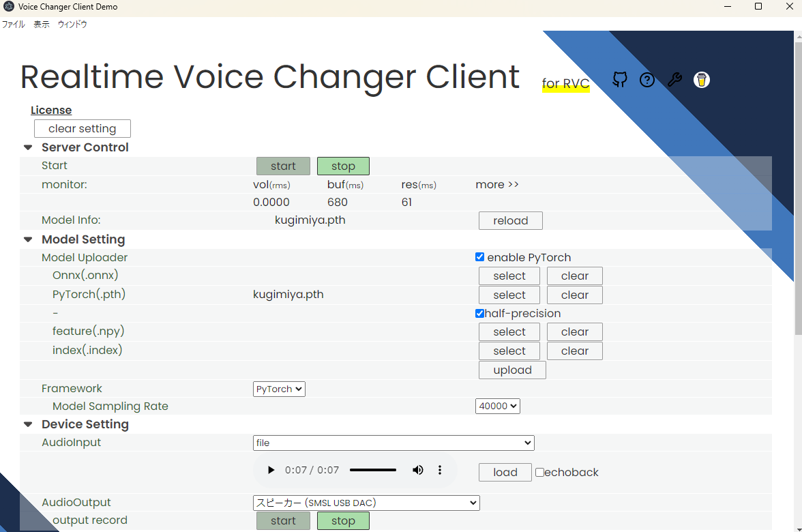Screen dimensions: 802x532
Task: Open audio player more options menu
Action: (440, 470)
